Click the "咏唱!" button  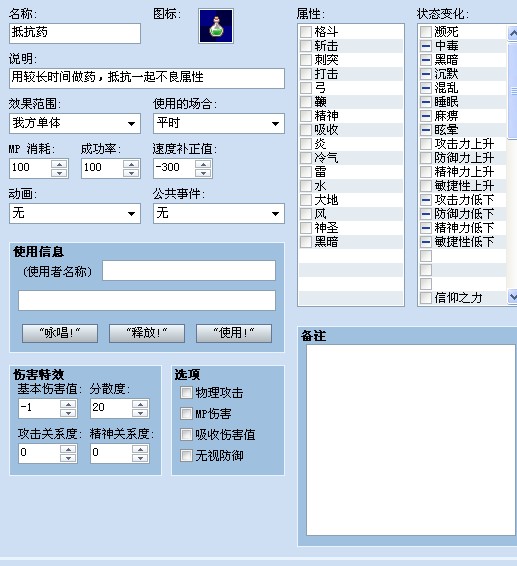[60, 333]
